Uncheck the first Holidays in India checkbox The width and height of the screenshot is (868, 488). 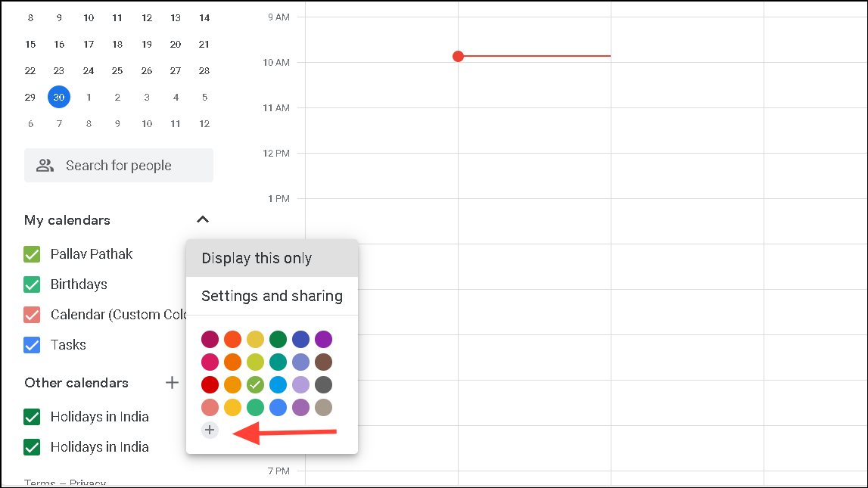(x=32, y=417)
